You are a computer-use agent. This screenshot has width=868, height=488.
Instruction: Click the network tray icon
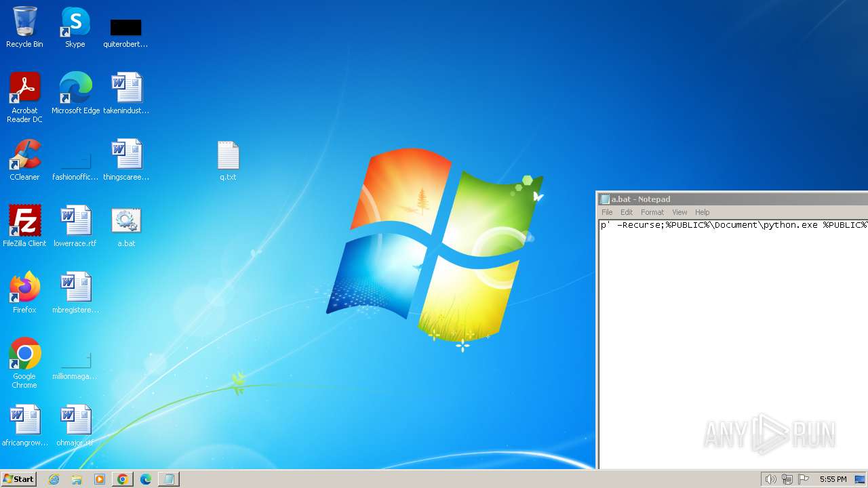pyautogui.click(x=787, y=479)
